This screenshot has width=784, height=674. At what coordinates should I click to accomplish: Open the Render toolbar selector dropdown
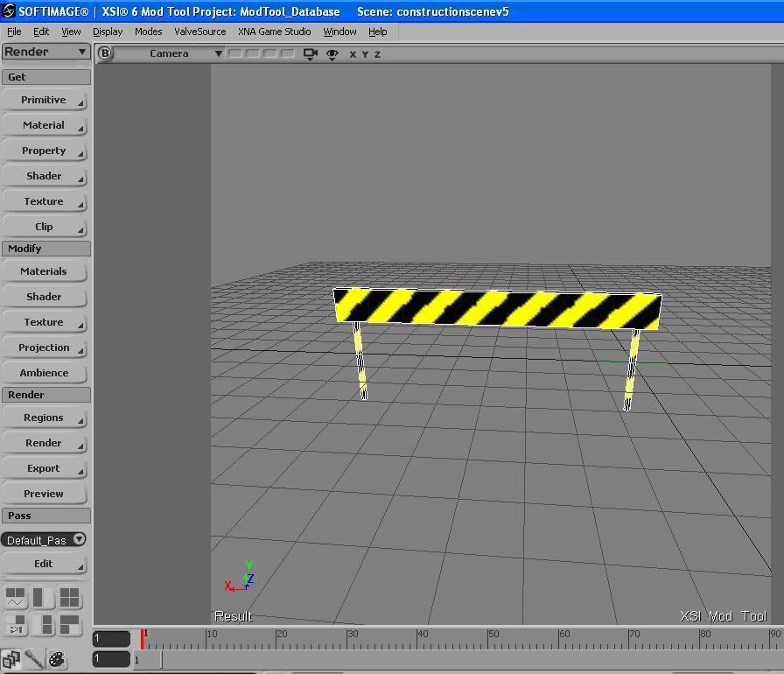click(45, 52)
